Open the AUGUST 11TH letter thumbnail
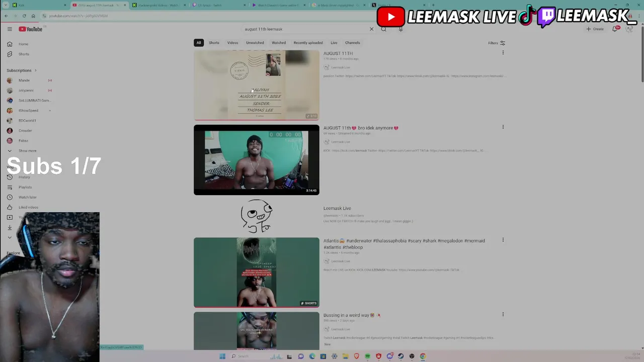 257,85
